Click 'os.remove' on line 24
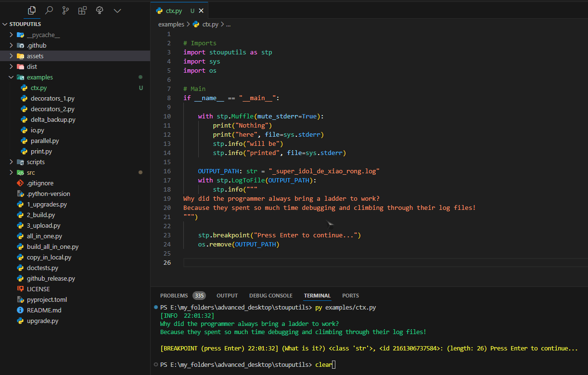The height and width of the screenshot is (375, 588). [x=215, y=244]
